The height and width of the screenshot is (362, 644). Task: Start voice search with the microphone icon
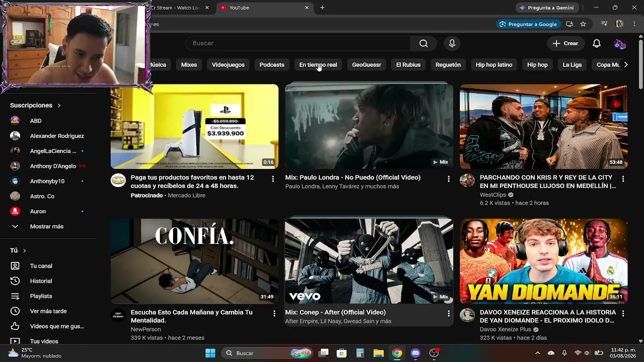(x=452, y=43)
